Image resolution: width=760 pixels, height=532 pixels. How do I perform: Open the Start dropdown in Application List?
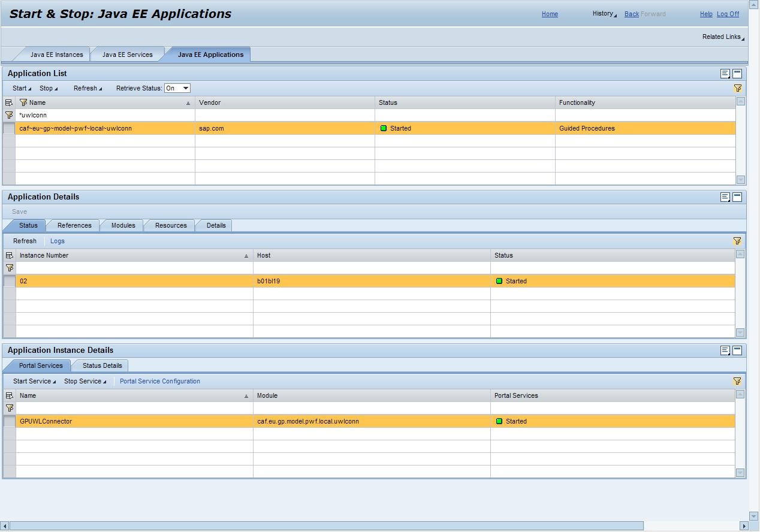pos(22,88)
